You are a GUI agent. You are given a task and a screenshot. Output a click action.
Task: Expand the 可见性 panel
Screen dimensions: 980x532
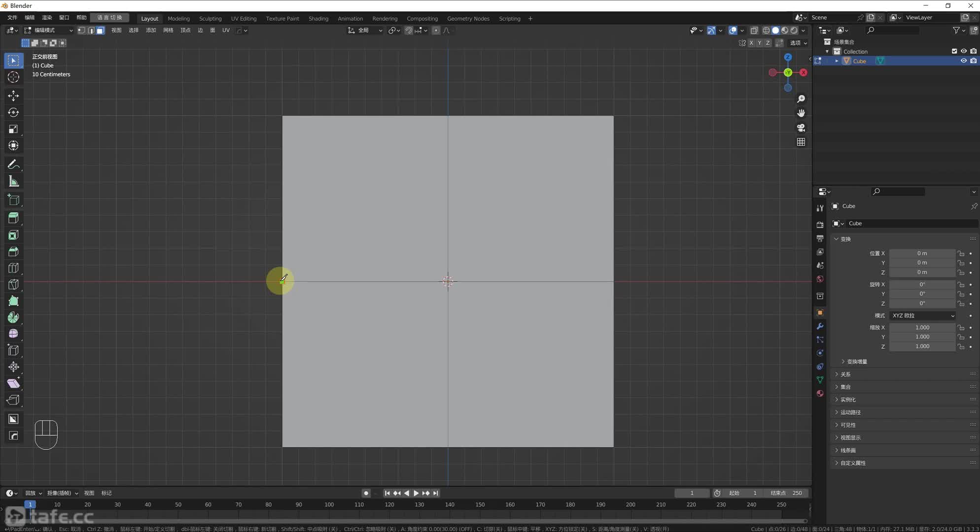[x=848, y=425]
